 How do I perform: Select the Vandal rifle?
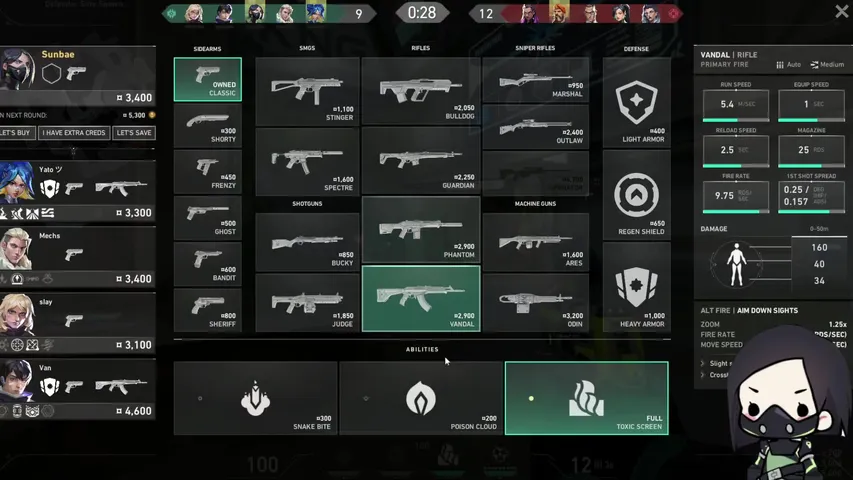click(421, 299)
